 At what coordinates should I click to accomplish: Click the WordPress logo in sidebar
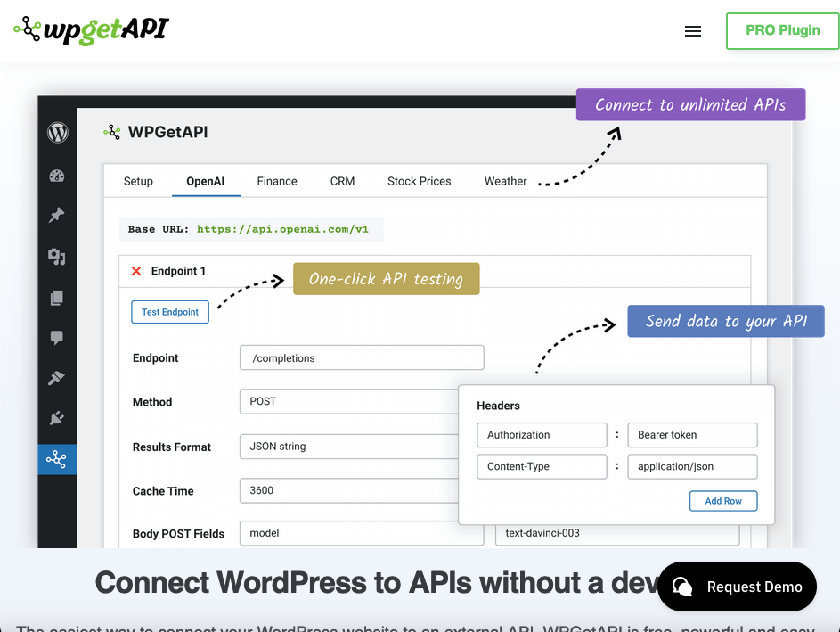[x=57, y=133]
